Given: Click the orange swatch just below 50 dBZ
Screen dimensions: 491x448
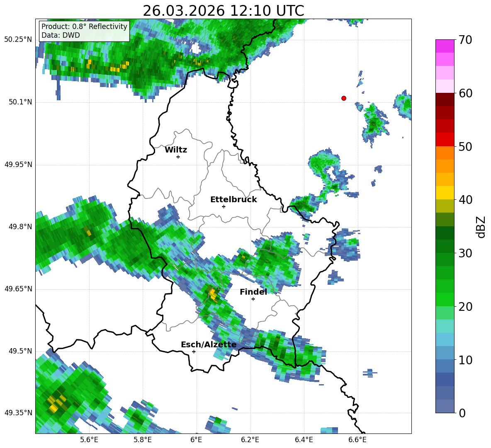Looking at the screenshot, I should pyautogui.click(x=445, y=153).
